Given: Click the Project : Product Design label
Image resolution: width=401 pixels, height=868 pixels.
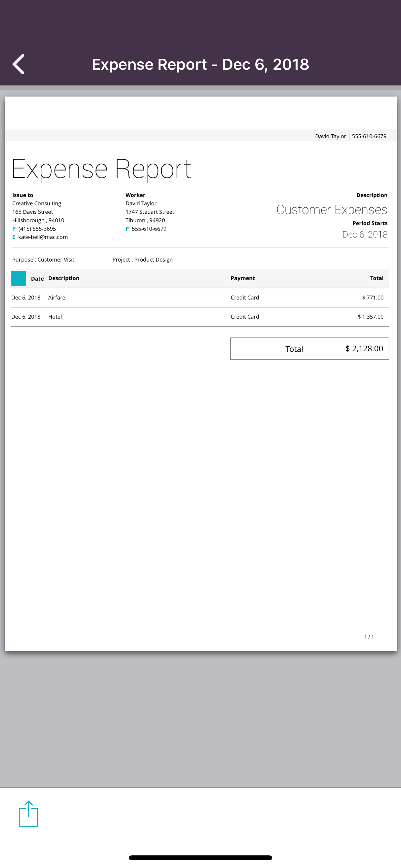Looking at the screenshot, I should 142,259.
